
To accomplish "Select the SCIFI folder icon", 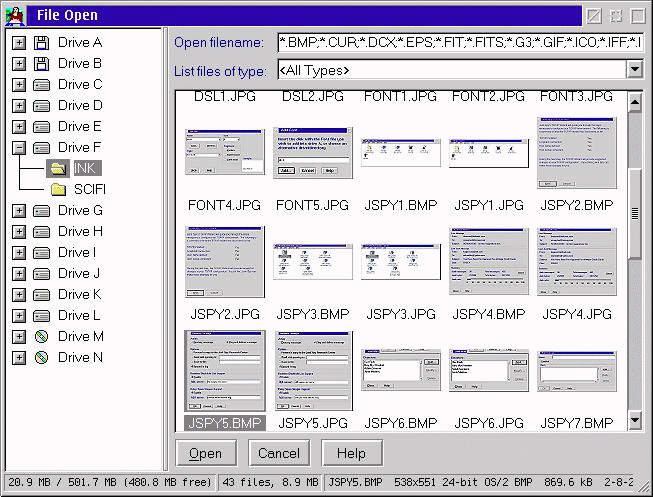I will click(x=58, y=190).
